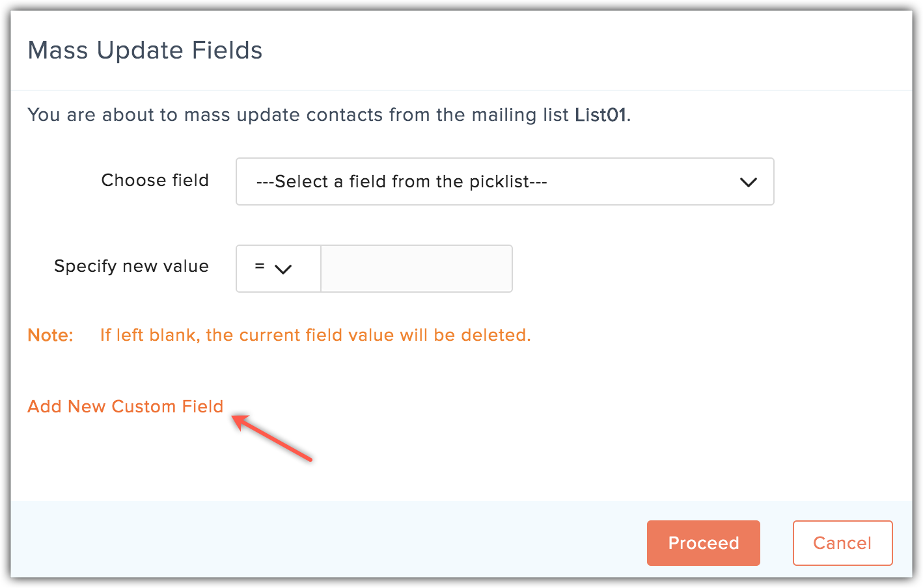Click the Mass Update Fields dialog title
Image resolution: width=923 pixels, height=588 pixels.
pos(145,50)
